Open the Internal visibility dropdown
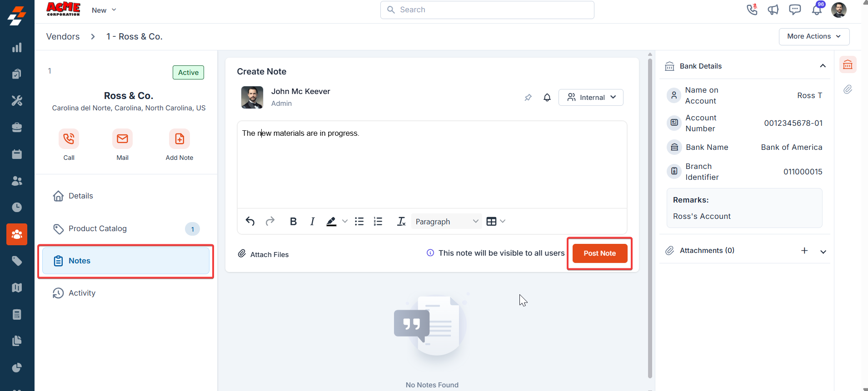Viewport: 868px width, 391px height. [x=591, y=97]
